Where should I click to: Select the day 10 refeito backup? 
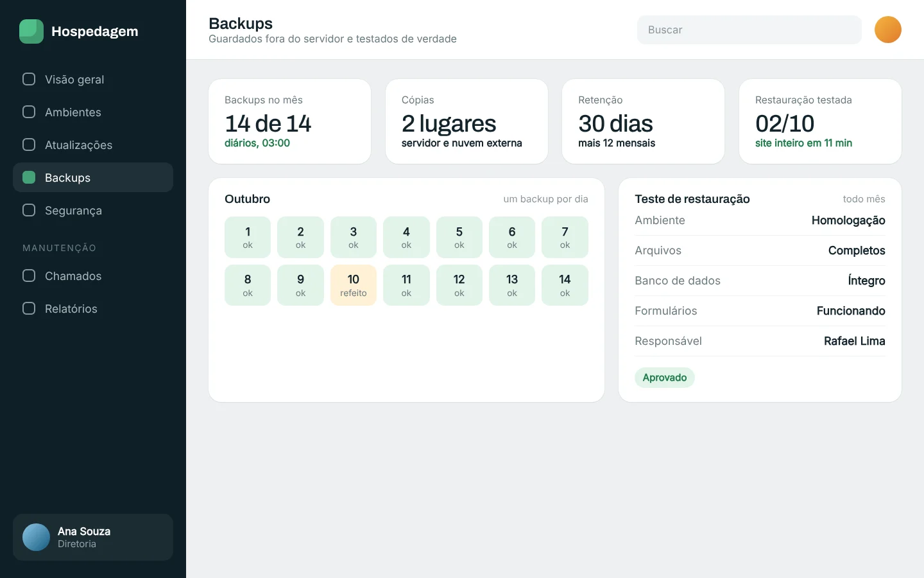354,285
